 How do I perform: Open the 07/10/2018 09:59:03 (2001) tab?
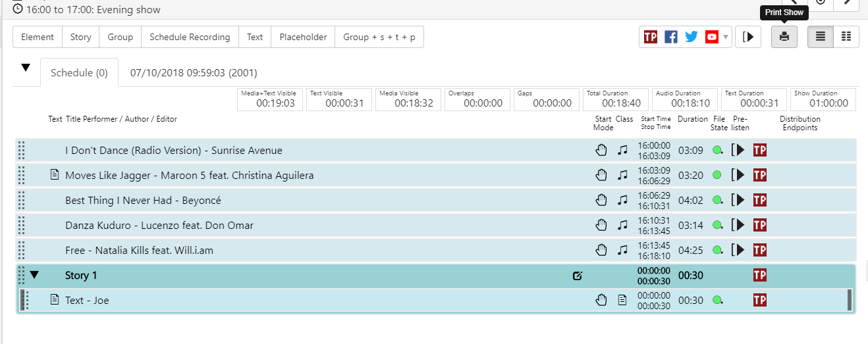coord(194,73)
